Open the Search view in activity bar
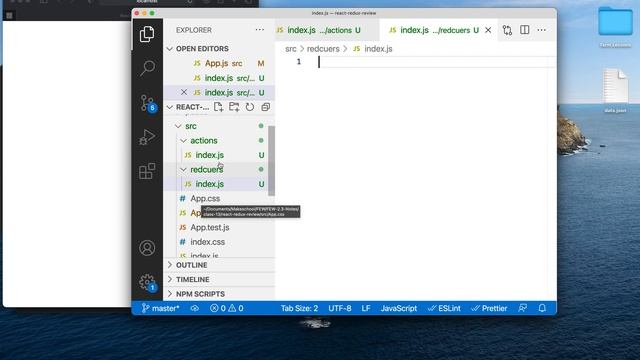 pyautogui.click(x=147, y=68)
